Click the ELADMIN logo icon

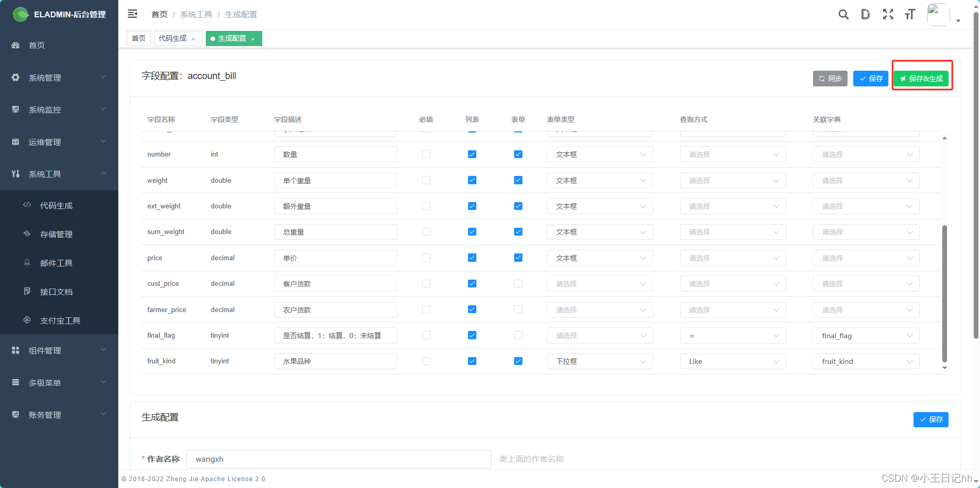(21, 14)
